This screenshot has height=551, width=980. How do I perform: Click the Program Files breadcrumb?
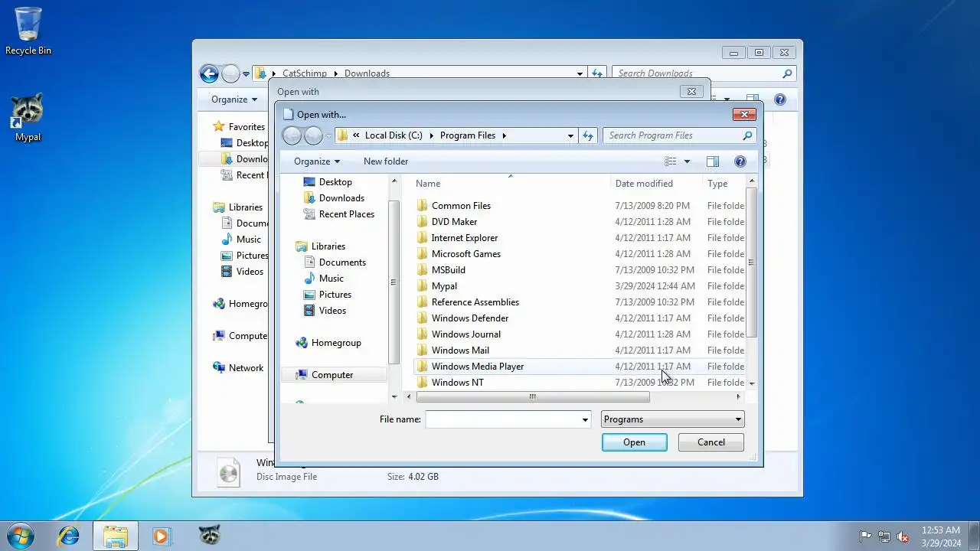click(468, 135)
